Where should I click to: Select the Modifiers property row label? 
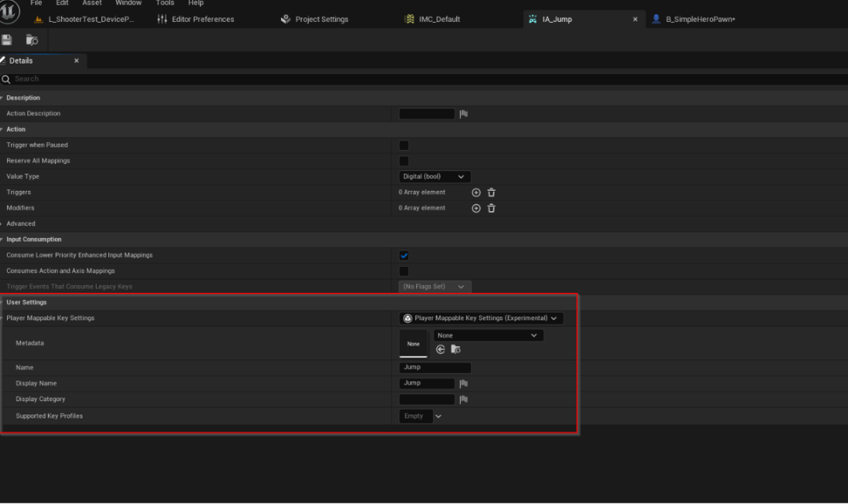[20, 208]
